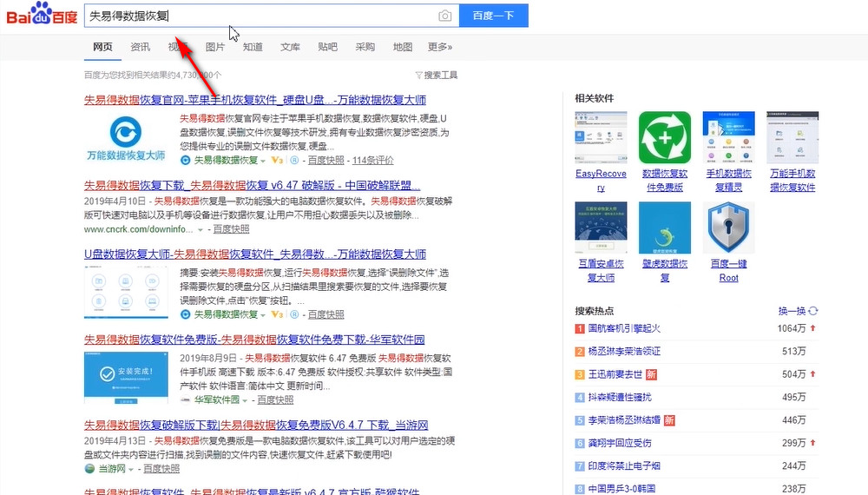Screen dimensions: 868x495
Task: Expand dropdown beside first 失易得数据恢复 source
Action: click(263, 161)
